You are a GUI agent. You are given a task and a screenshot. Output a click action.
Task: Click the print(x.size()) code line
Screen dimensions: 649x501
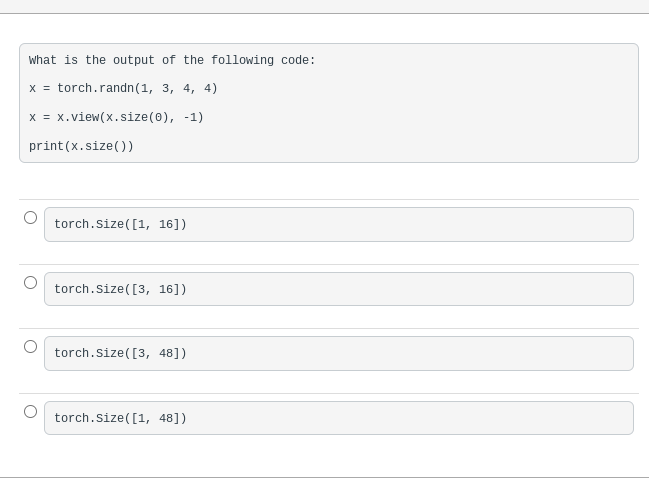[81, 147]
